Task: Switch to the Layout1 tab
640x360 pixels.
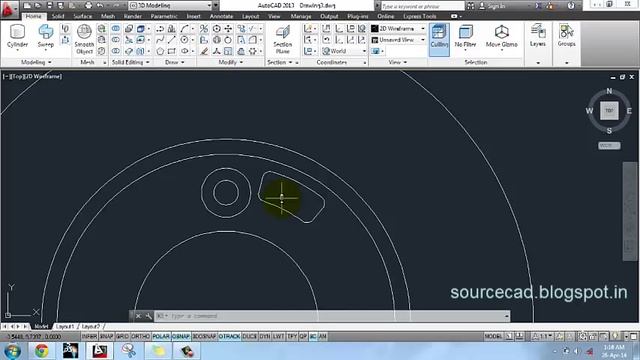Action: pos(65,327)
